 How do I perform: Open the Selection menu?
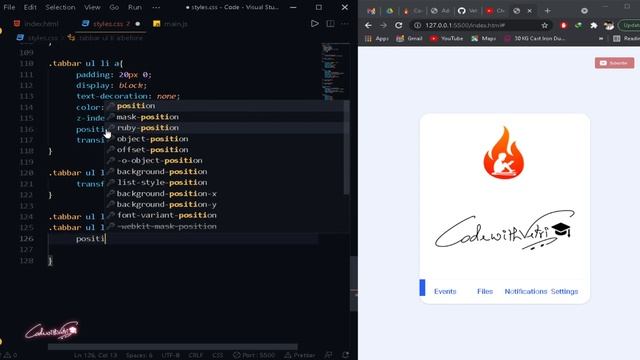60,7
